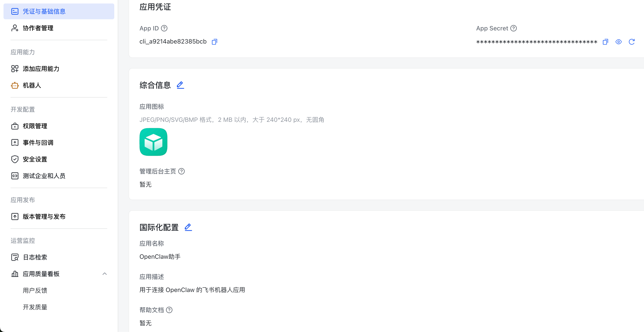
Task: Open 协作者管理 in the sidebar
Action: 38,28
